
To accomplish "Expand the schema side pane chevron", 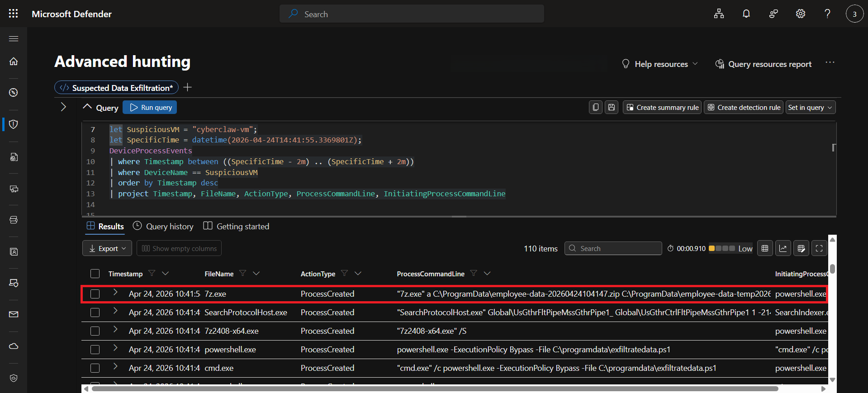I will (63, 107).
